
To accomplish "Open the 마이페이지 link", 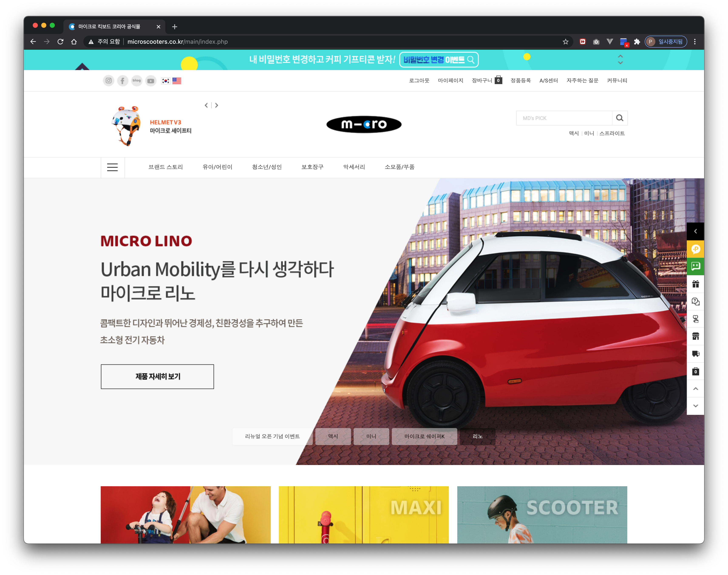I will pos(450,80).
